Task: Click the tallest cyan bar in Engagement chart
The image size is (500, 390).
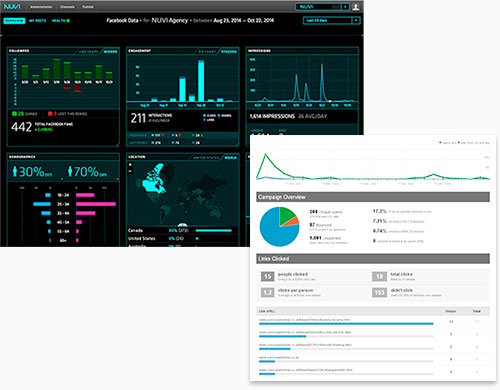Action: pos(201,81)
